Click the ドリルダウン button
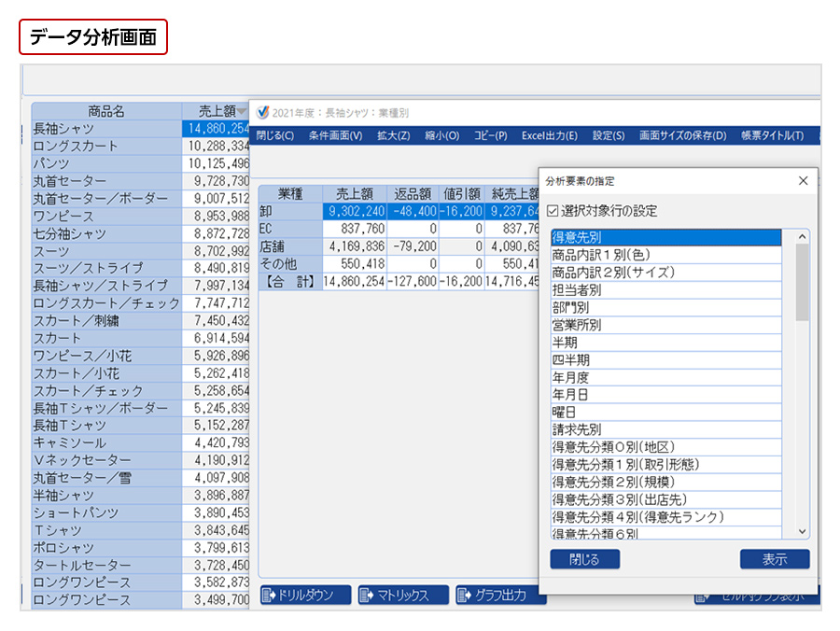The width and height of the screenshot is (840, 631). coord(305,595)
